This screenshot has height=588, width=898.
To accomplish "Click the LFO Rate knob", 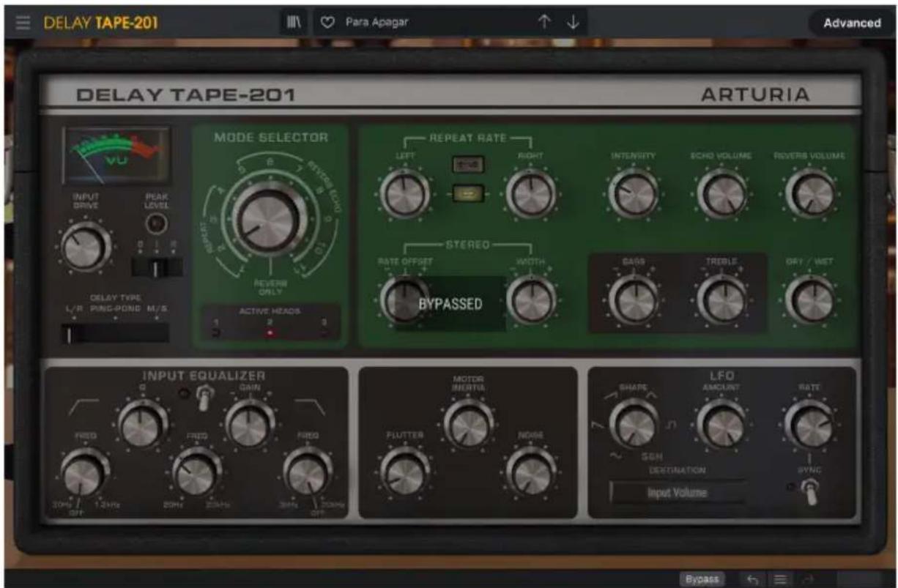I will point(810,425).
